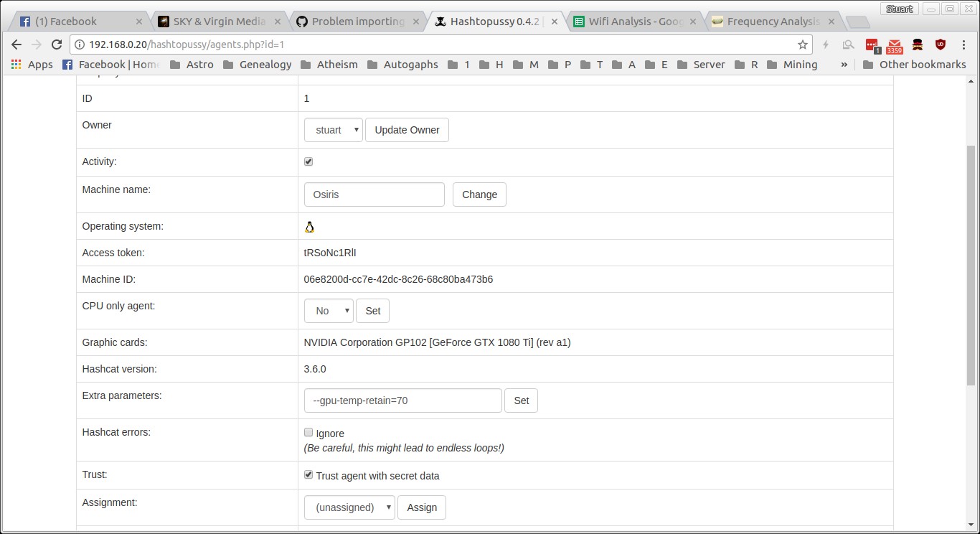Uncheck Trust agent with secret data
The width and height of the screenshot is (980, 534).
(x=308, y=474)
